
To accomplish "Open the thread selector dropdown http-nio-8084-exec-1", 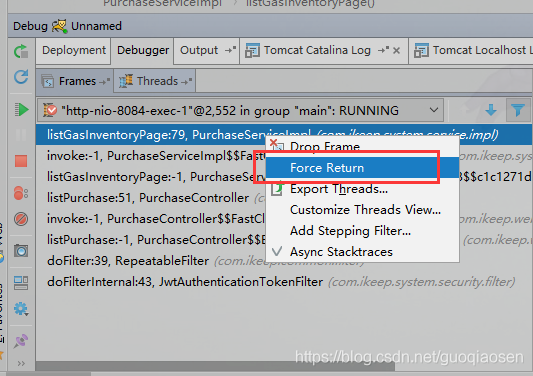I will coord(240,110).
